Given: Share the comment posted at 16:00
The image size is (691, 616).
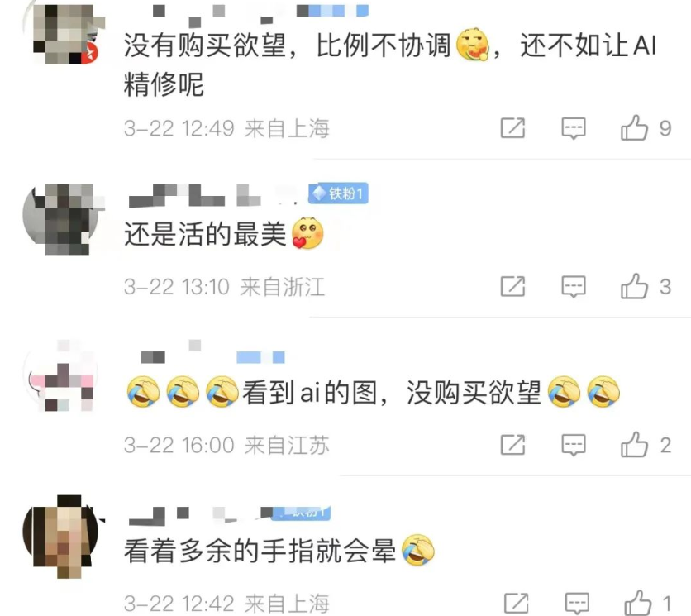Looking at the screenshot, I should pos(513,445).
